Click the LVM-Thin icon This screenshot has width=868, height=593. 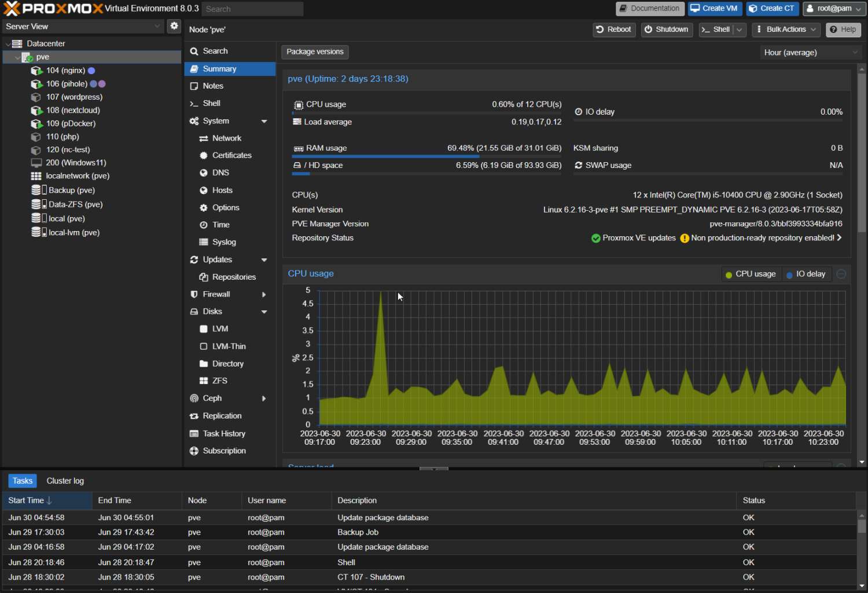[x=204, y=346]
